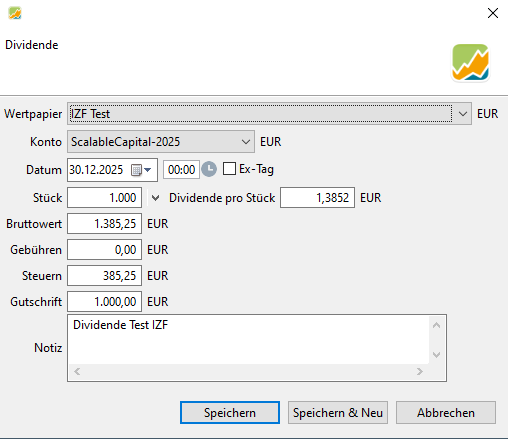
Task: Open the chevron menu next to Stück
Action: tap(155, 198)
